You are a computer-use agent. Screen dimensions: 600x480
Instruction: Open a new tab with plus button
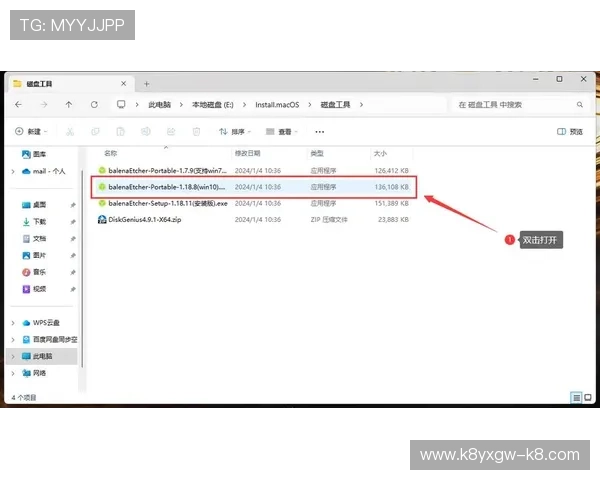click(x=147, y=83)
